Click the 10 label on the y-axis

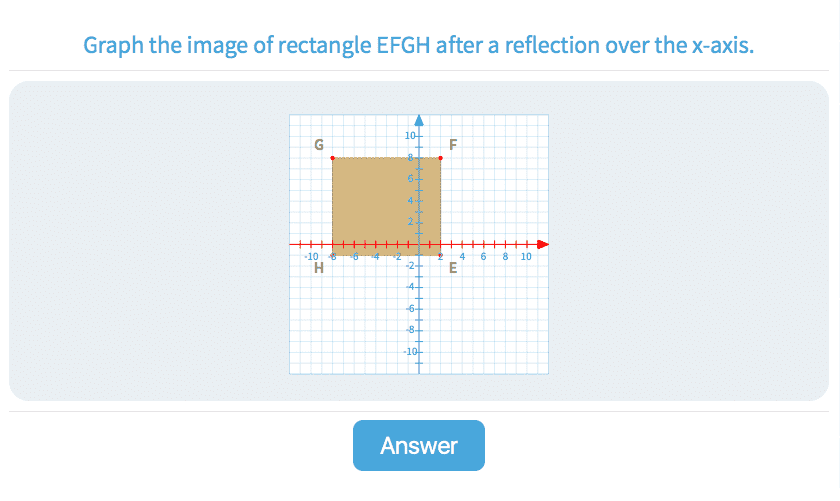click(410, 136)
